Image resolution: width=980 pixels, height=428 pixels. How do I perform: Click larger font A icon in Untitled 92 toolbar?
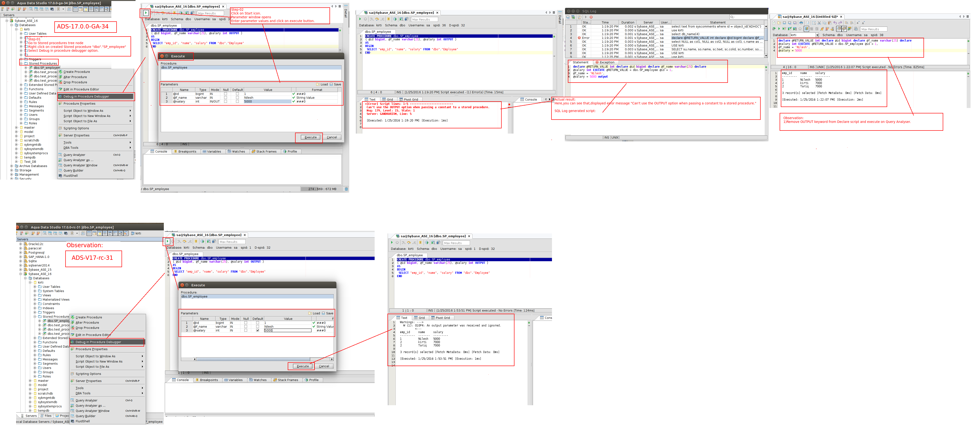(x=864, y=23)
